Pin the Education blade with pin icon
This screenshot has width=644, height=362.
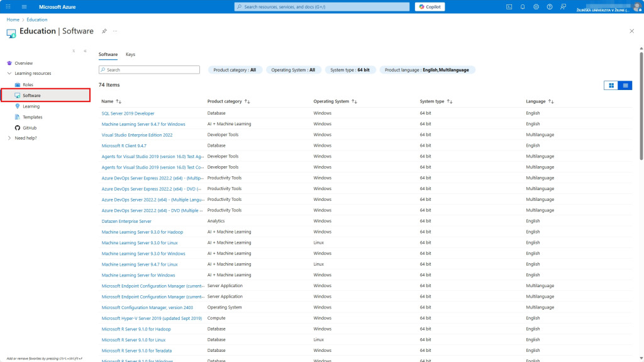(104, 31)
